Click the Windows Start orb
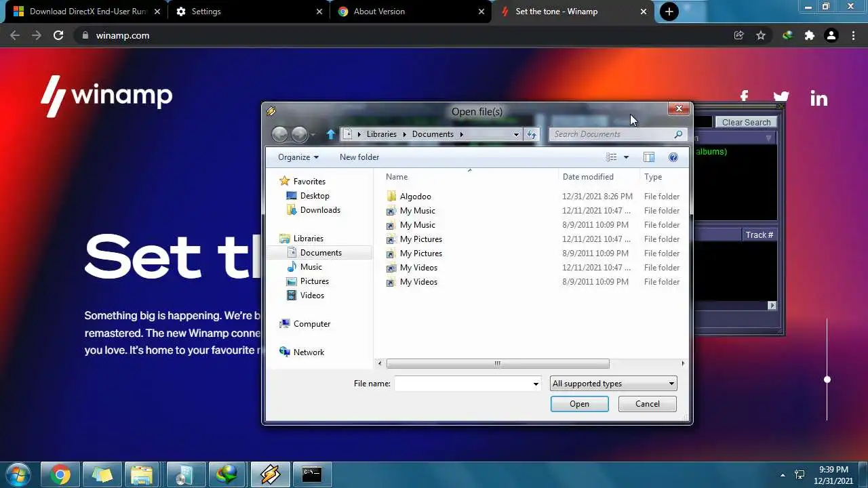 tap(18, 474)
